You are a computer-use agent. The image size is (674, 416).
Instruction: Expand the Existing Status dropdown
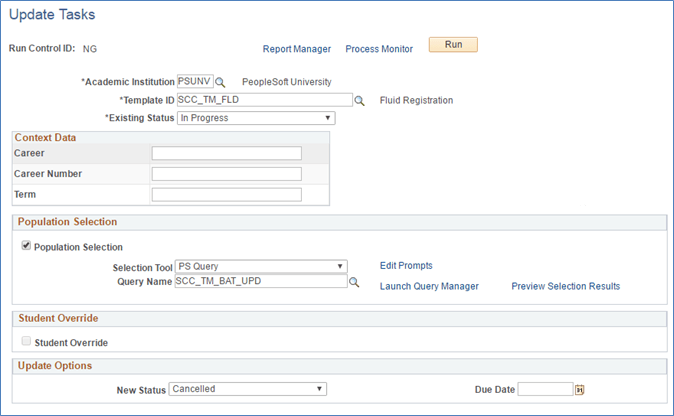(256, 118)
